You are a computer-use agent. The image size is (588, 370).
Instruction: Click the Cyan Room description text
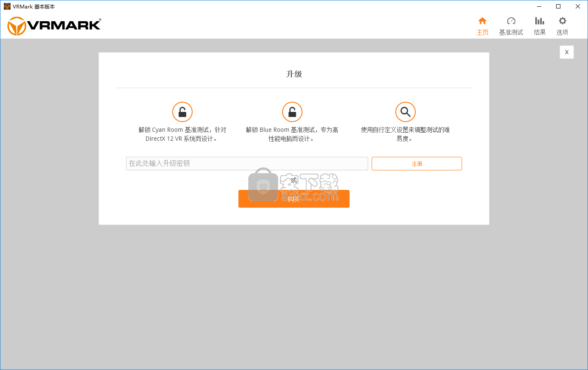click(x=182, y=134)
